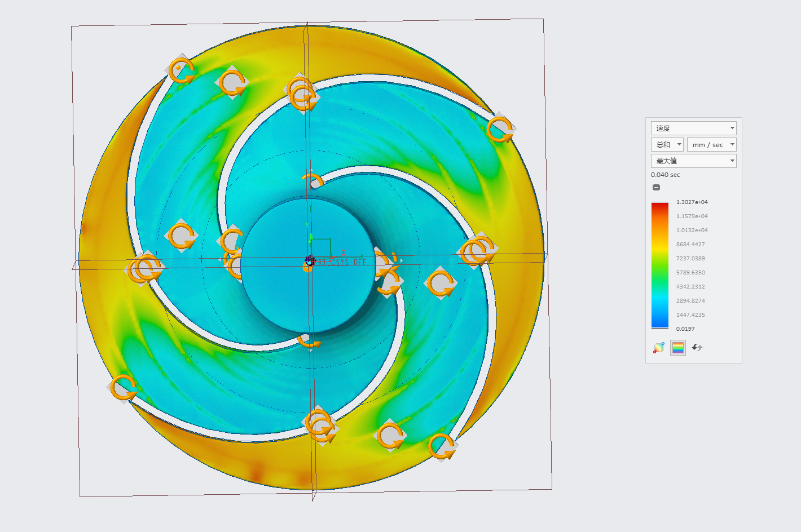Viewport: 801px width, 532px height.
Task: Select rotation marker at far upper-right blade tip
Action: click(x=500, y=130)
